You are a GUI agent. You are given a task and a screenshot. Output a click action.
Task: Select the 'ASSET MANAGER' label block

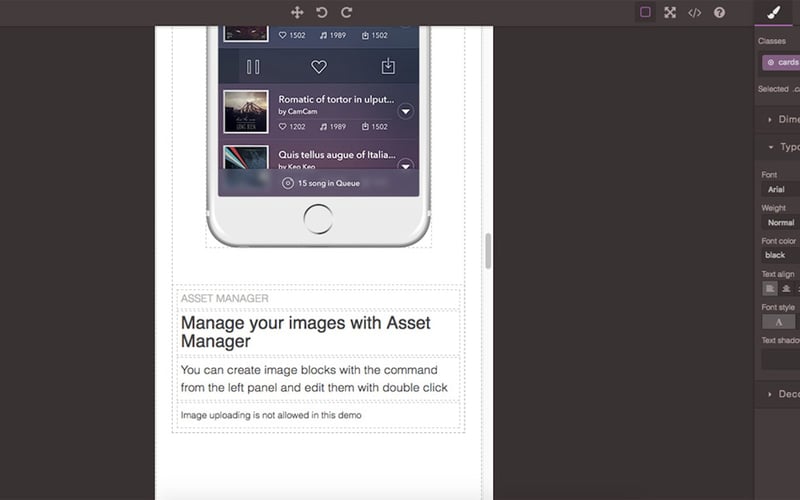[x=318, y=298]
